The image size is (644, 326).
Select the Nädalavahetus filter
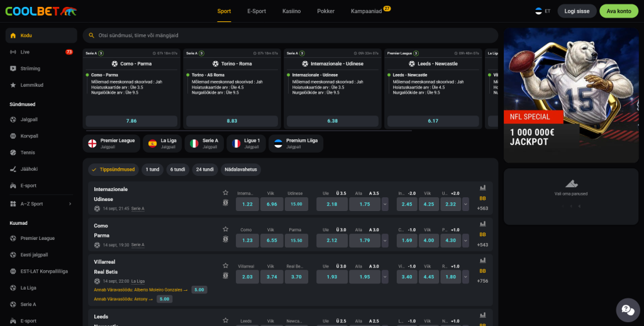(x=241, y=170)
